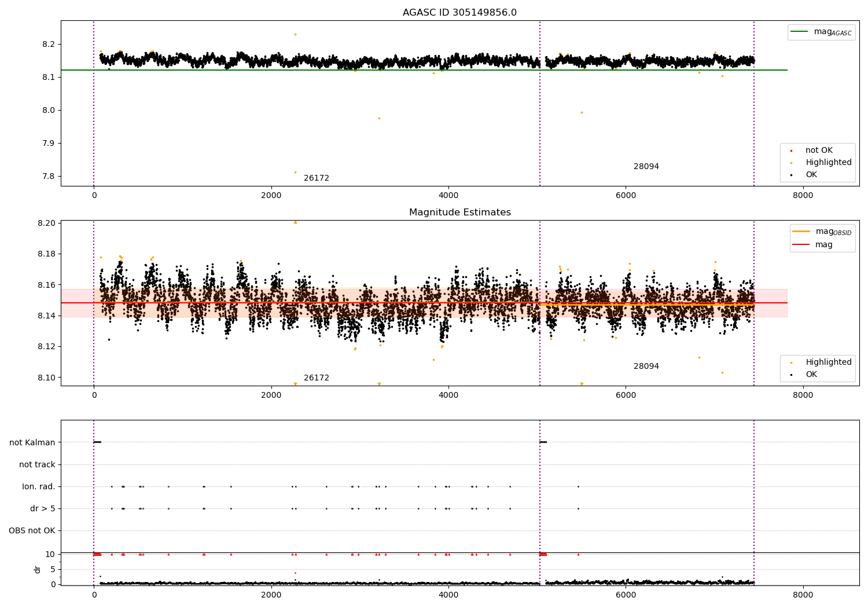Click the 'OBS not OK' y-axis label

32,531
